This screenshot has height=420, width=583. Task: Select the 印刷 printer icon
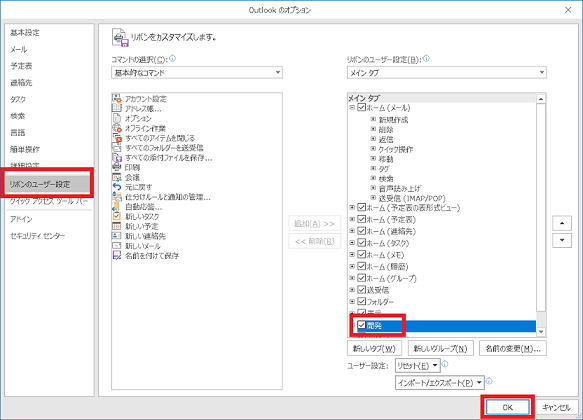(x=117, y=167)
